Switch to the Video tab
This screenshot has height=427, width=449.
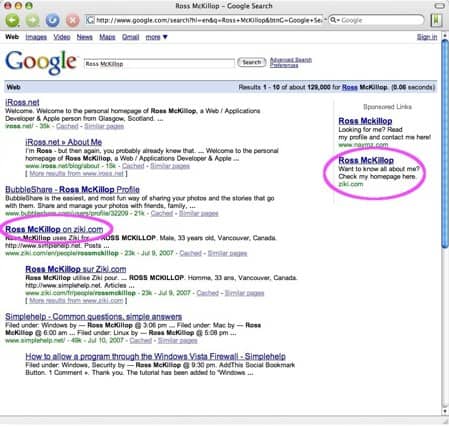pyautogui.click(x=62, y=37)
